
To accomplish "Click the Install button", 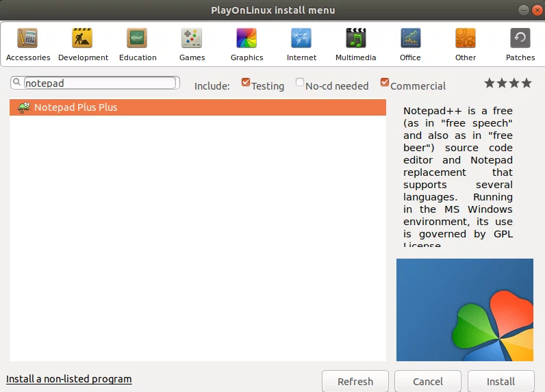I will [x=501, y=381].
